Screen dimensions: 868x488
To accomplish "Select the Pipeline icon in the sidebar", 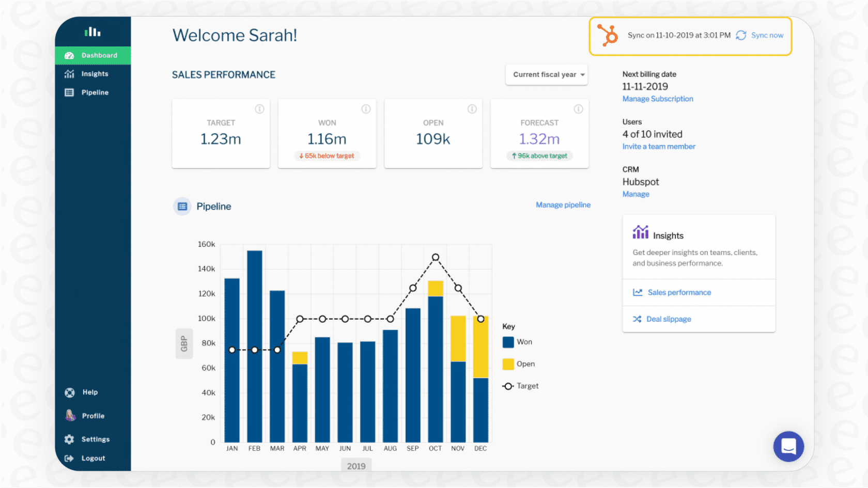I will pos(69,92).
